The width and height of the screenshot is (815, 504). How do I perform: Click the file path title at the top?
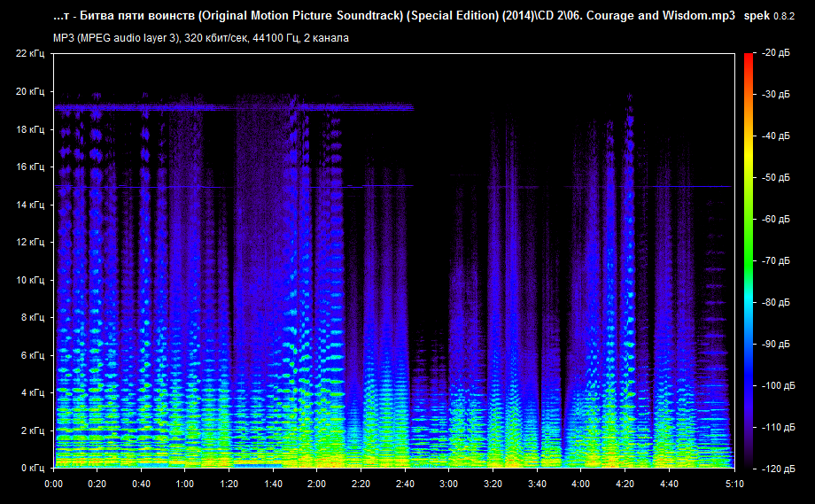point(394,16)
